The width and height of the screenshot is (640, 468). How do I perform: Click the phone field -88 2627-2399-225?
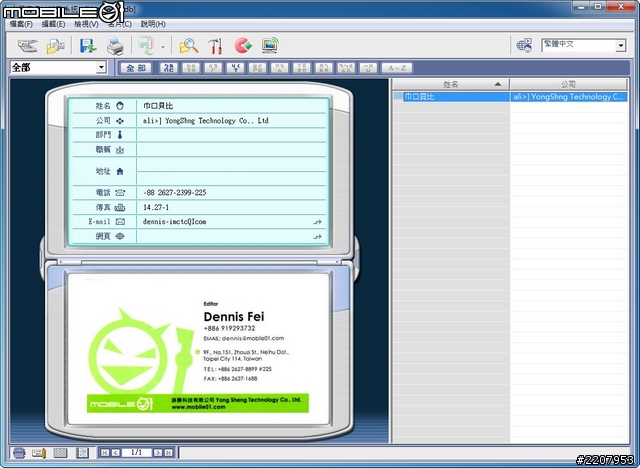coord(231,193)
